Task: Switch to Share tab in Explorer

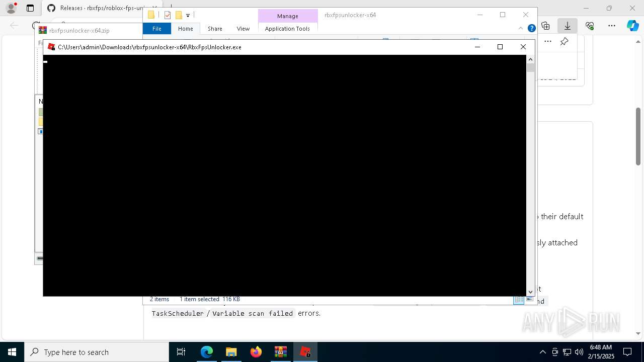Action: point(215,29)
